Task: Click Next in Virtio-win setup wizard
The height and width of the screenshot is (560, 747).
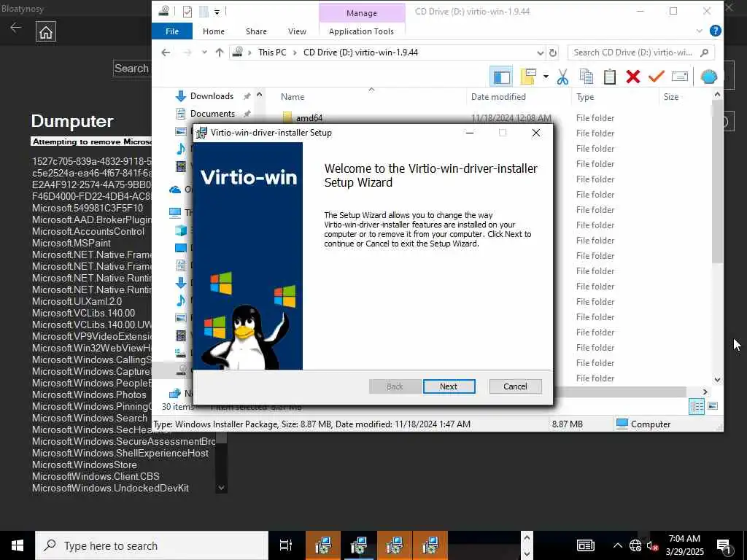Action: pos(449,386)
